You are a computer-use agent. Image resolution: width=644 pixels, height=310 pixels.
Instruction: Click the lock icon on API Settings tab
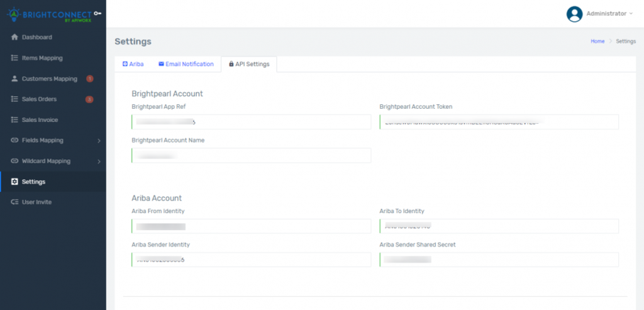[231, 64]
